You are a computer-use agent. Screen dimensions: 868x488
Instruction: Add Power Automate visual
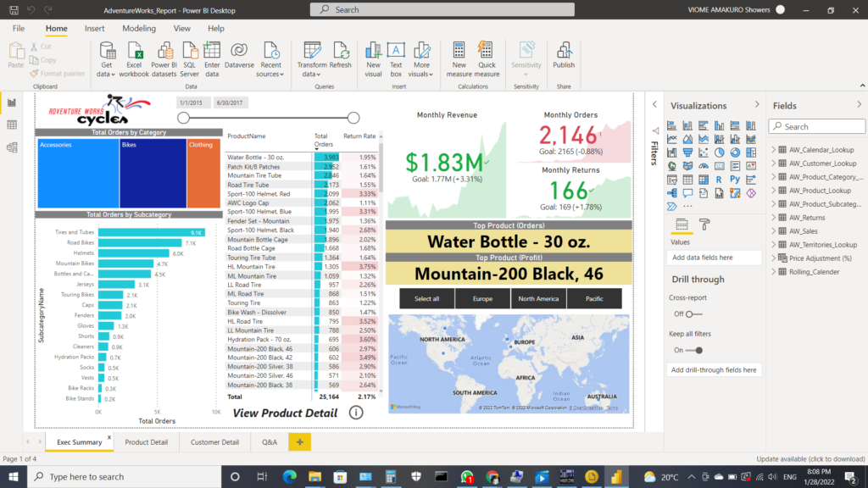(671, 207)
